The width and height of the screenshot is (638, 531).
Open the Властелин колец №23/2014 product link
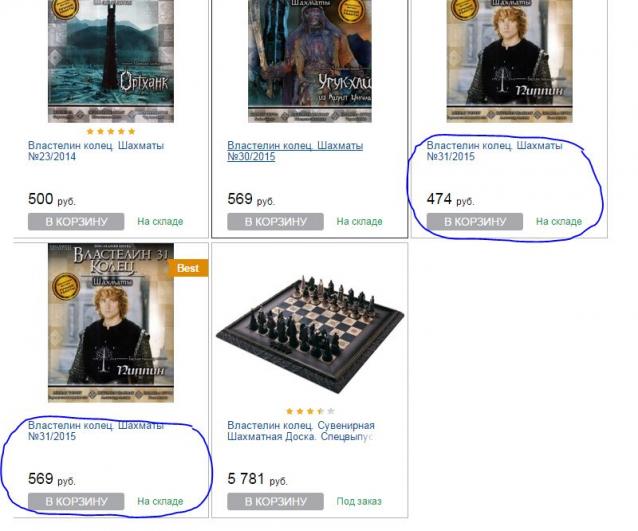coord(96,151)
